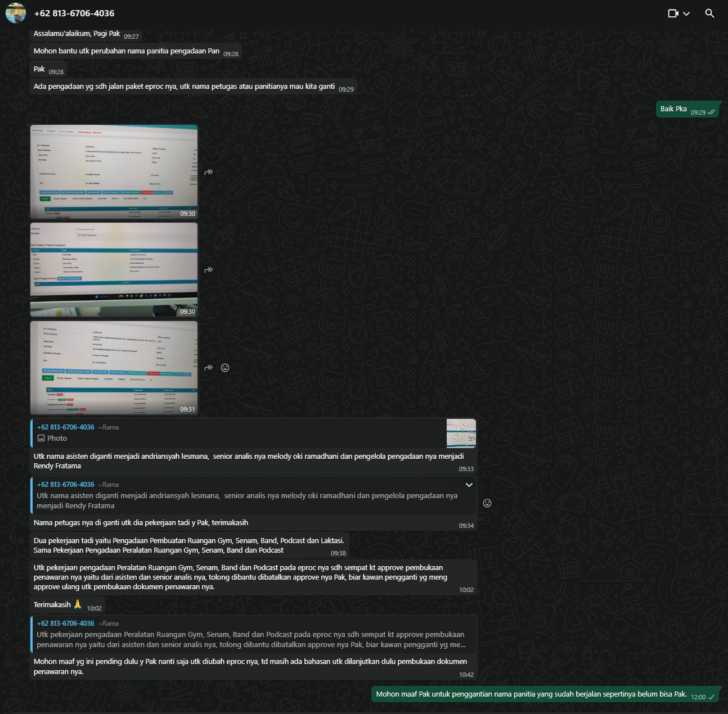This screenshot has height=714, width=728.
Task: Select the short 'Pak' message at 09:28
Action: point(39,69)
